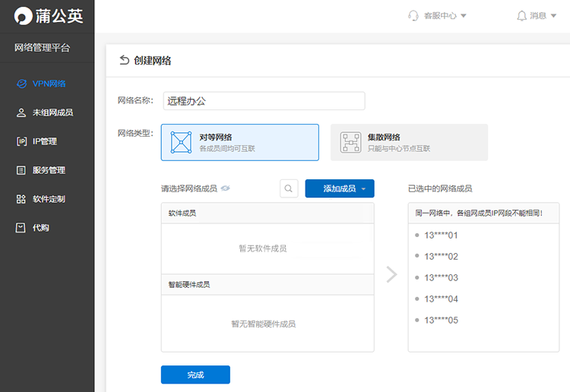This screenshot has height=392, width=570.
Task: Select member 13****03
Action: point(441,278)
